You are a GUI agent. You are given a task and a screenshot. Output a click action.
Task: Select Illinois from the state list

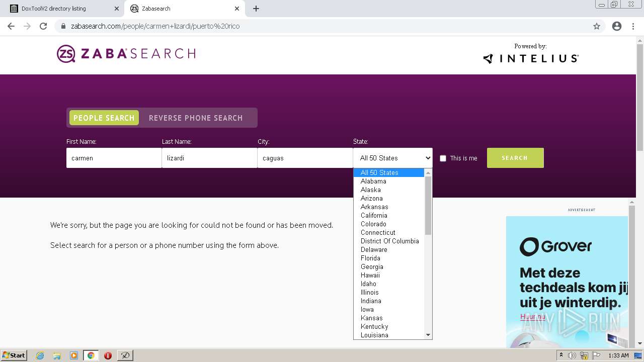389,292
